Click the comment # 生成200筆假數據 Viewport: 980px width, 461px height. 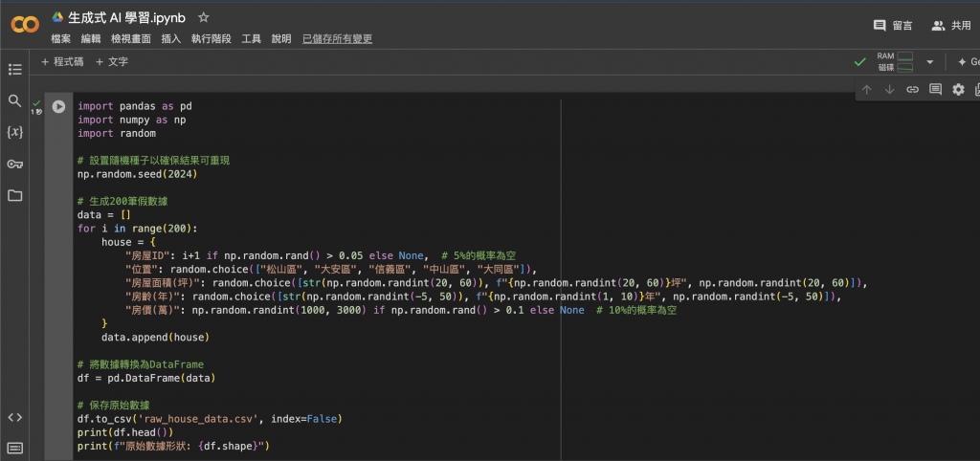pos(122,201)
